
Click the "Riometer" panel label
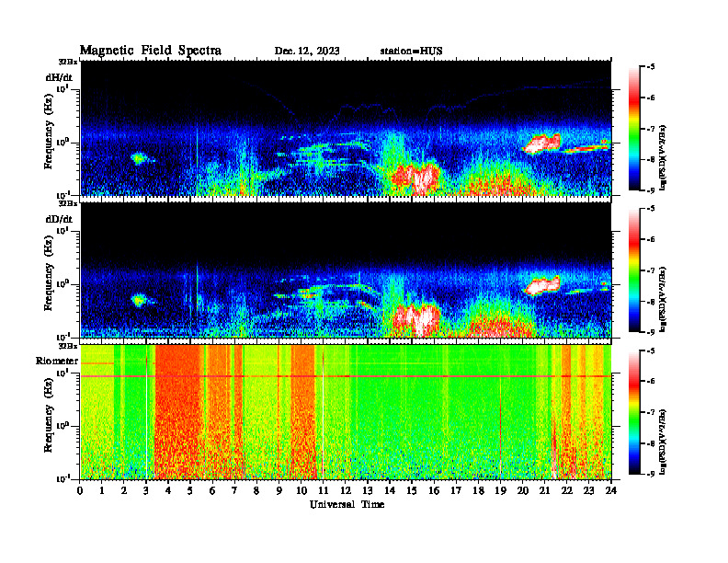click(x=57, y=361)
